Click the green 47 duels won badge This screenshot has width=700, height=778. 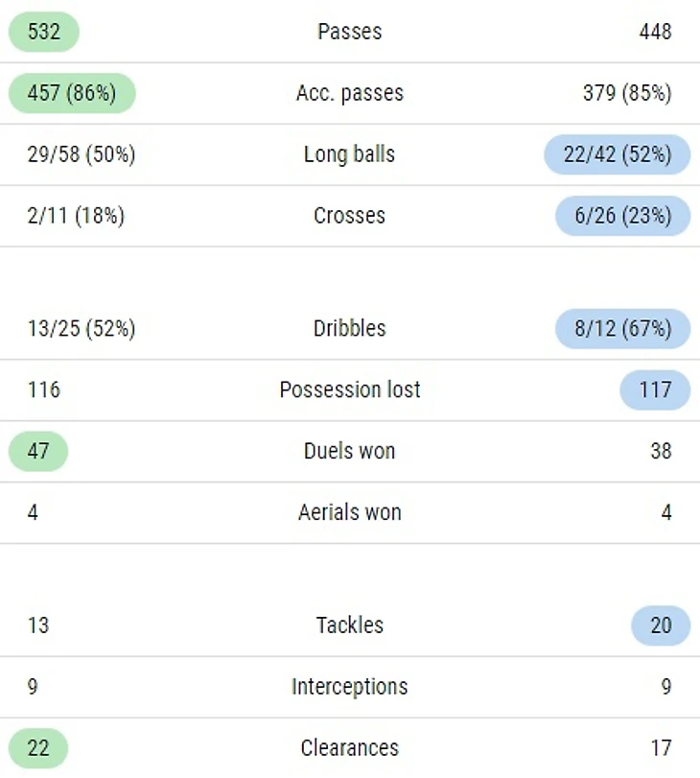38,451
